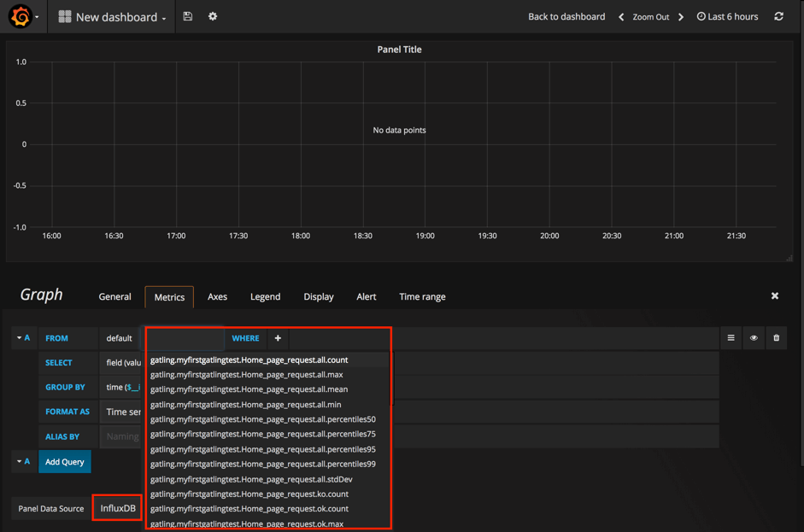Toggle query A visibility eye icon
This screenshot has height=532, width=804.
pyautogui.click(x=754, y=338)
